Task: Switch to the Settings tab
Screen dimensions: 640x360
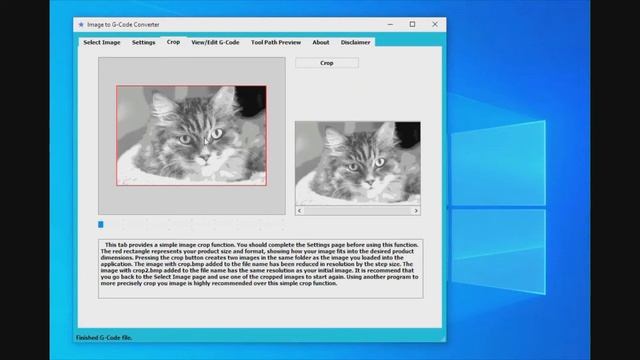Action: tap(143, 42)
